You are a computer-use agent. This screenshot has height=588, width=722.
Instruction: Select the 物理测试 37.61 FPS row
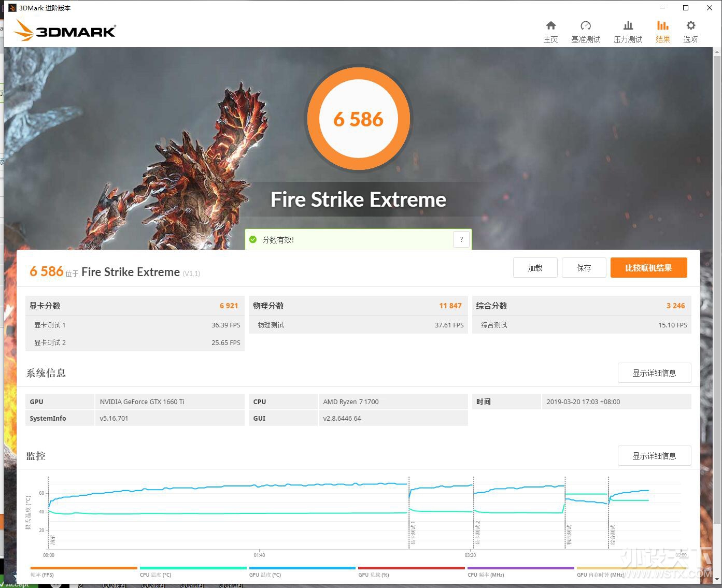358,325
